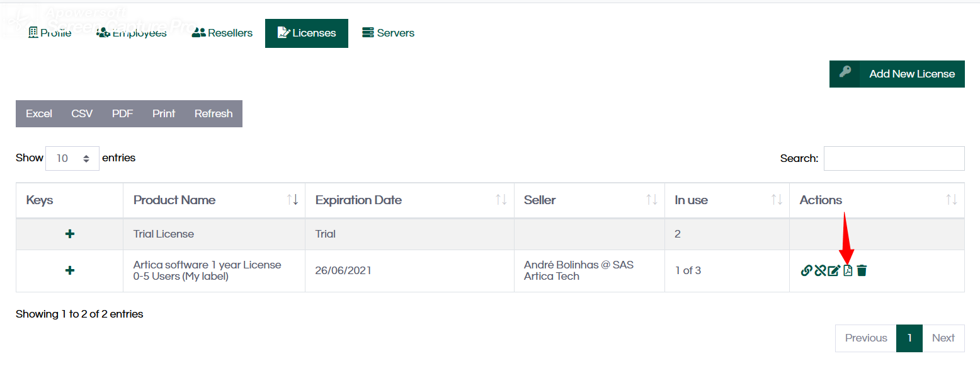Export licenses as CSV
The width and height of the screenshot is (980, 368).
point(82,113)
